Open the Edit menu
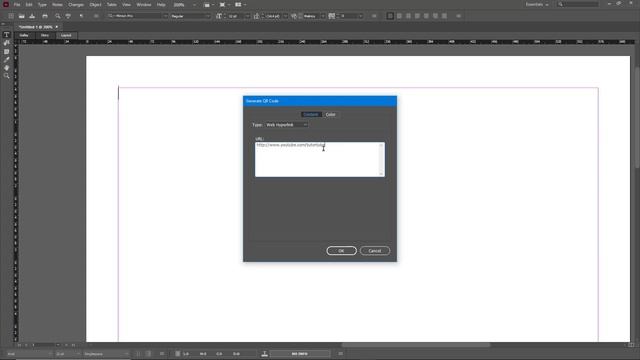Viewport: 640px width, 360px height. [29, 4]
